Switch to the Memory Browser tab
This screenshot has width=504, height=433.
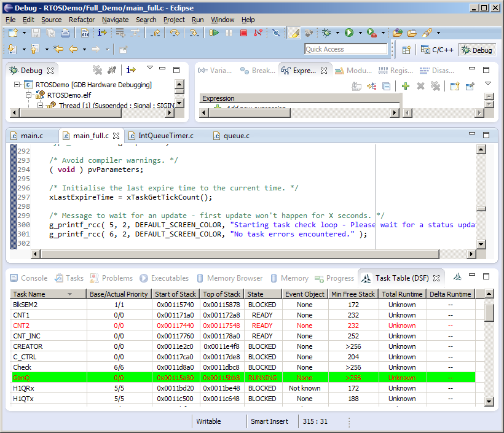point(229,278)
